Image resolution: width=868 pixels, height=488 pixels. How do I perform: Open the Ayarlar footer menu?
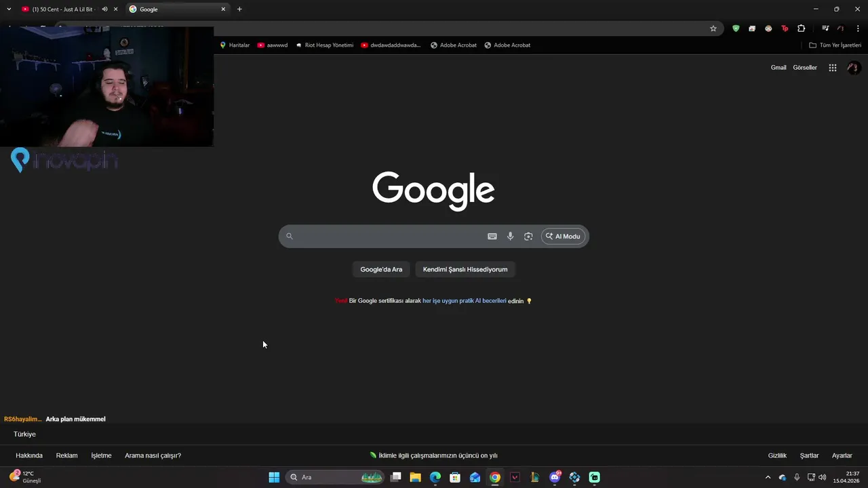pos(842,455)
